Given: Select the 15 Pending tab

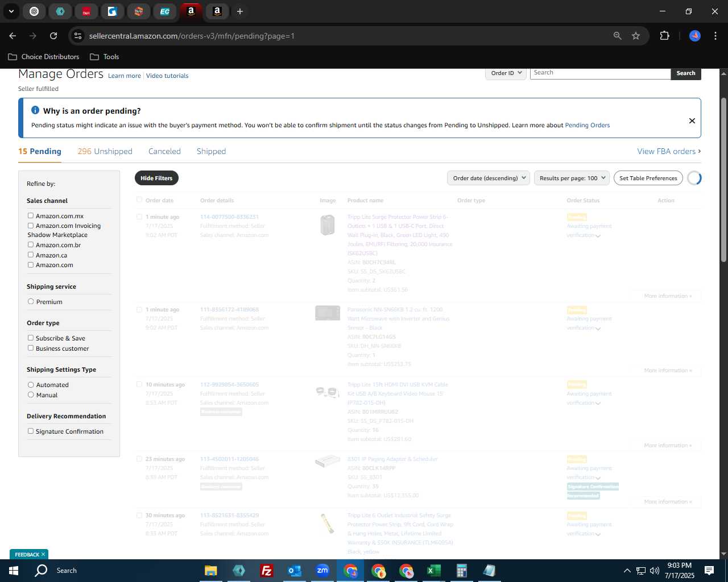Looking at the screenshot, I should click(x=40, y=151).
